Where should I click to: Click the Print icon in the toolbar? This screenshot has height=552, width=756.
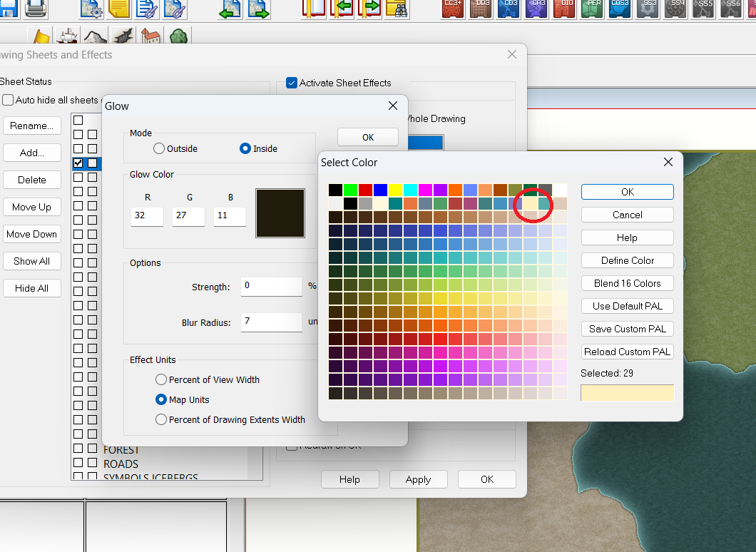[36, 8]
